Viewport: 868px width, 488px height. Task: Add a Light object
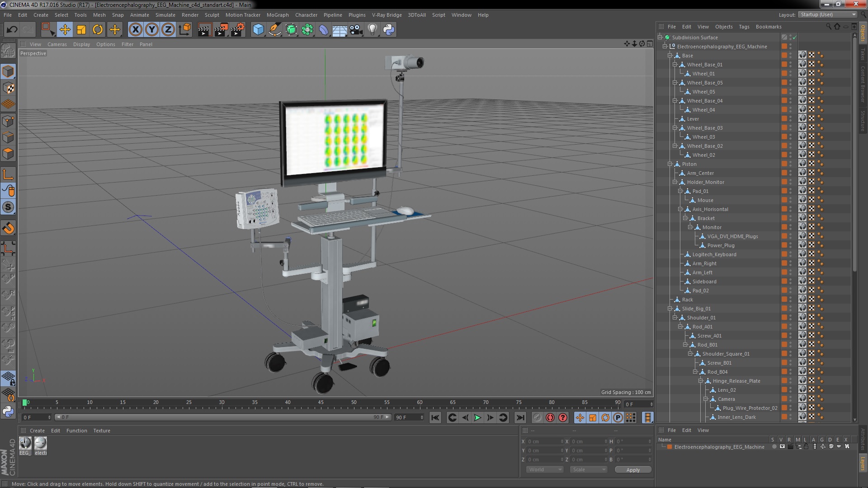click(x=372, y=30)
